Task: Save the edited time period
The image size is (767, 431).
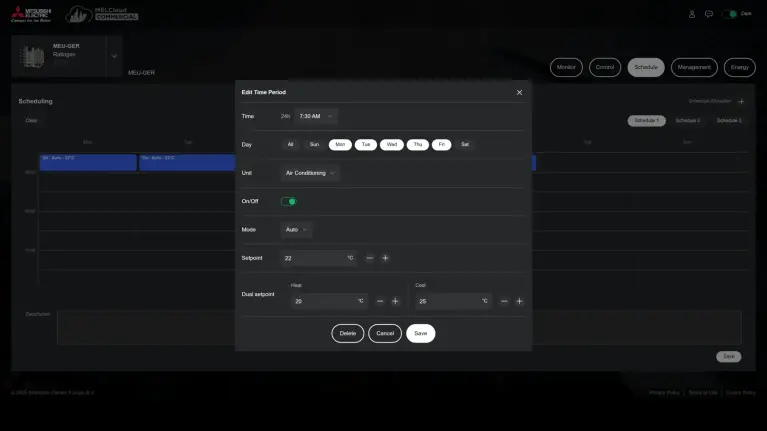Action: [421, 334]
